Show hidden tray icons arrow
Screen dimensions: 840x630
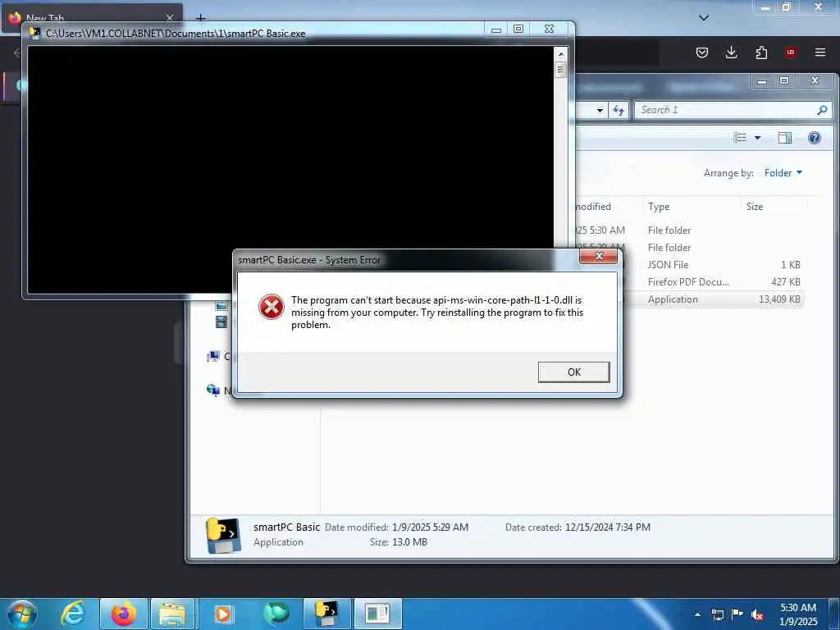697,614
